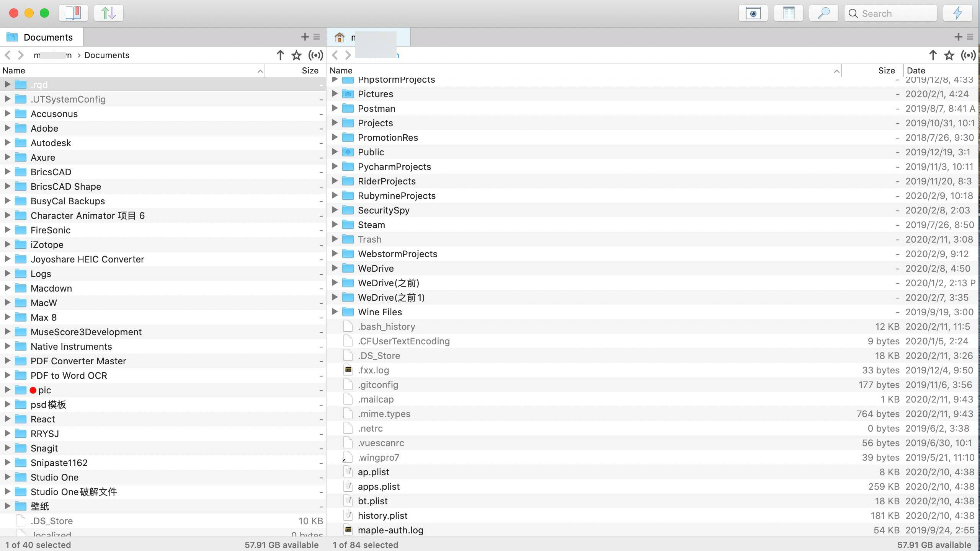Go forward in right pane history
Image resolution: width=980 pixels, height=551 pixels.
click(x=348, y=55)
